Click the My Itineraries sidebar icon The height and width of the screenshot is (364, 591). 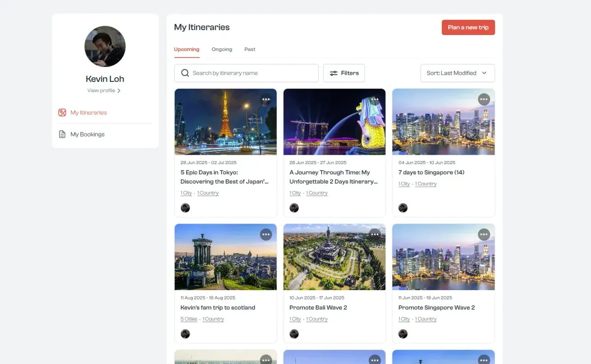click(x=62, y=112)
